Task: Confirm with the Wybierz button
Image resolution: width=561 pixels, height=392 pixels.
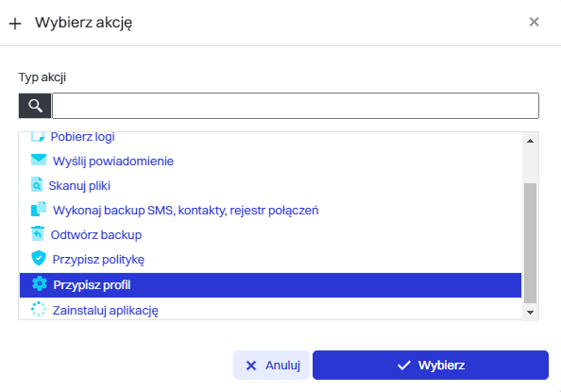Action: [431, 366]
